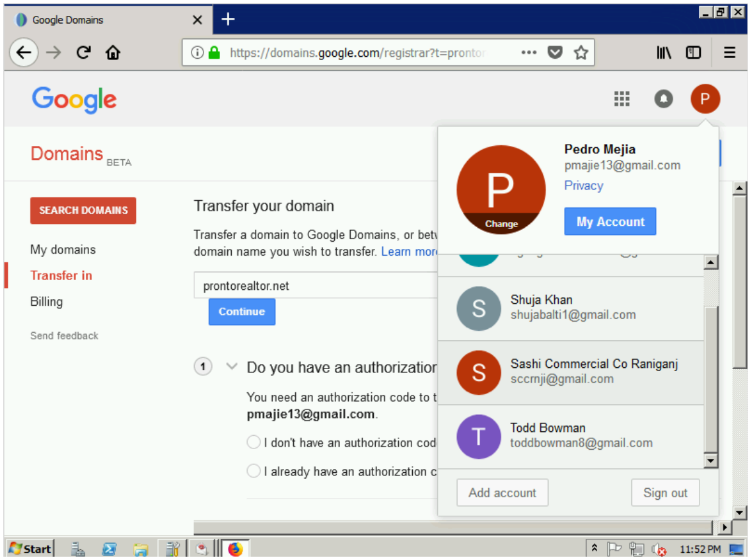751x560 pixels.
Task: Click the green secure padlock icon
Action: pos(214,52)
